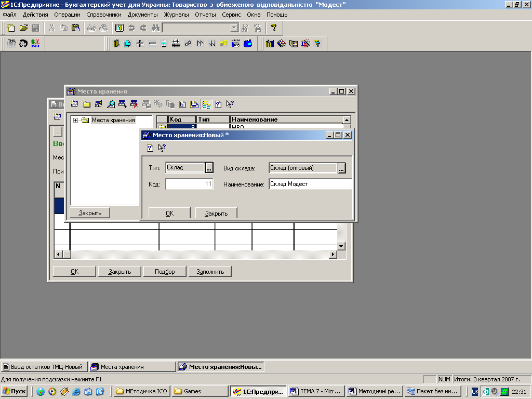Open the Сервис menu
Image resolution: width=532 pixels, height=399 pixels.
tap(231, 15)
